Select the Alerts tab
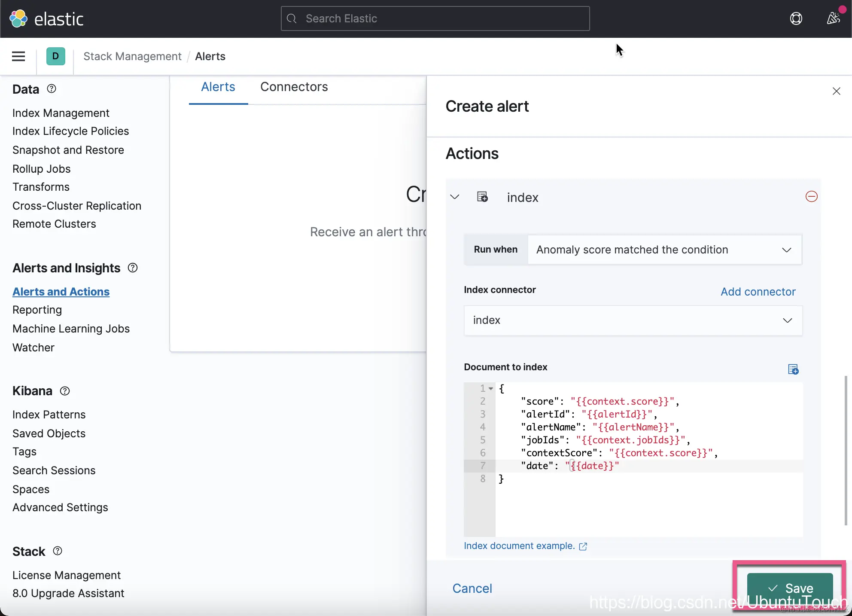The image size is (852, 616). click(x=218, y=87)
